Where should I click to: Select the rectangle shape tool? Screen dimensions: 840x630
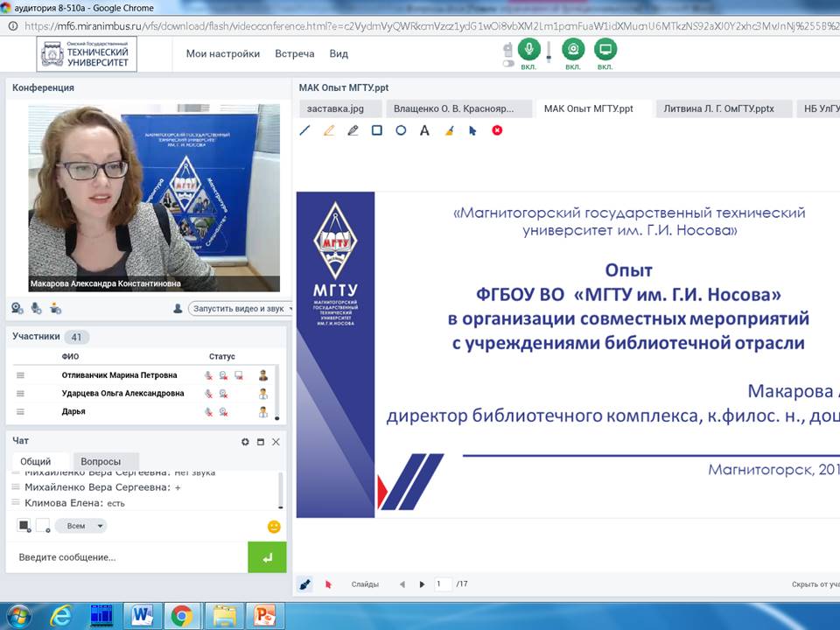coord(376,130)
